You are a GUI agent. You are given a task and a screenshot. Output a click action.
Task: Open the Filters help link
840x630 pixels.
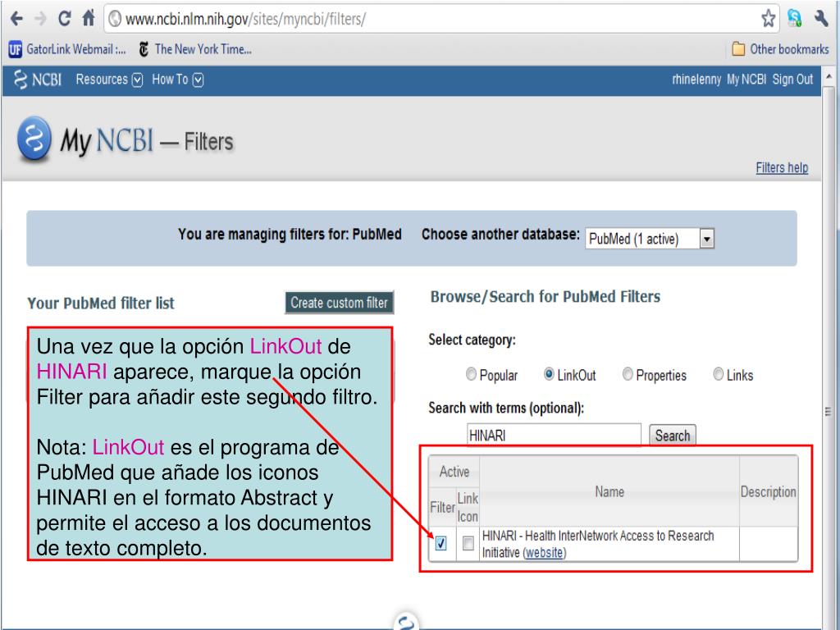(782, 167)
